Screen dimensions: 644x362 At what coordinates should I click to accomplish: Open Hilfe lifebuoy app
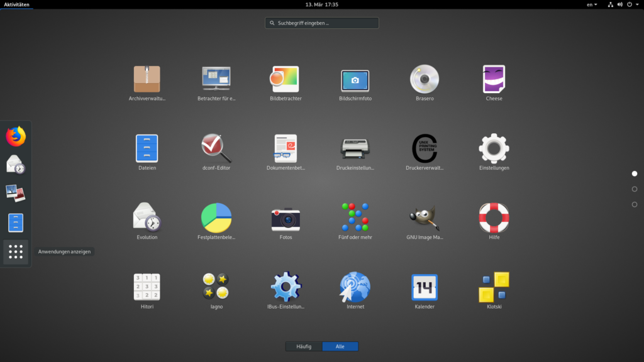(494, 222)
